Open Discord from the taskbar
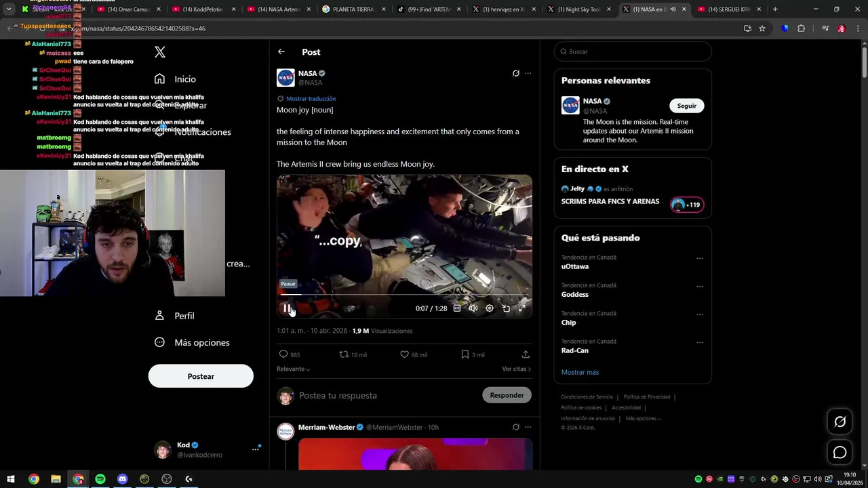Screen dimensions: 868x488 tap(123, 479)
